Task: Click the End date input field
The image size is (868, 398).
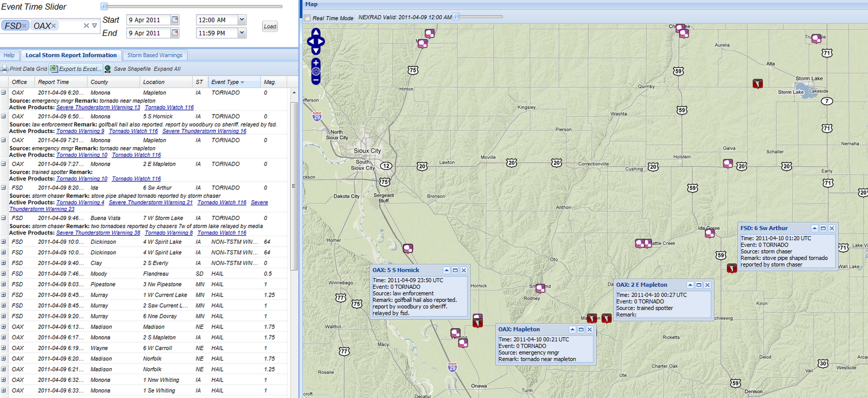Action: tap(148, 33)
